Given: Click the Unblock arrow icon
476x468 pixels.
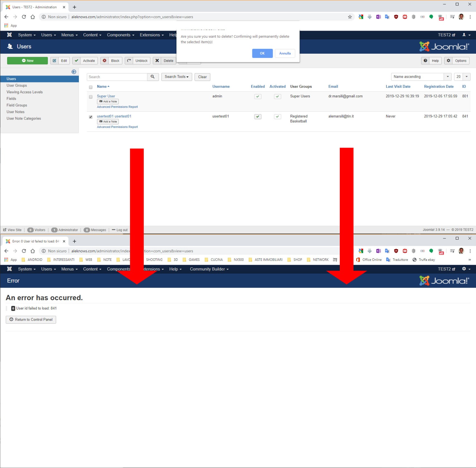Looking at the screenshot, I should 129,61.
